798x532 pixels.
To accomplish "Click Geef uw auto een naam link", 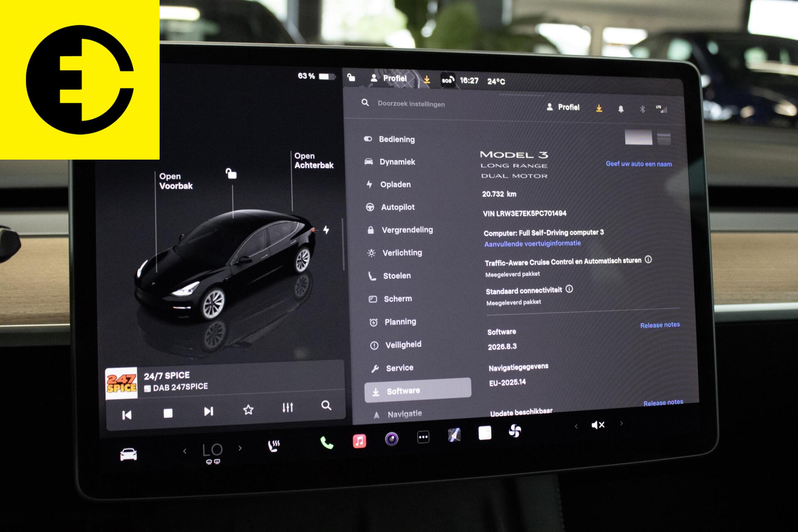I will pyautogui.click(x=639, y=164).
